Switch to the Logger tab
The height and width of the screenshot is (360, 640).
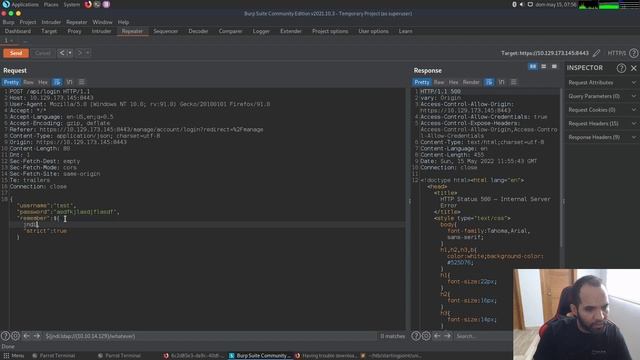point(261,31)
